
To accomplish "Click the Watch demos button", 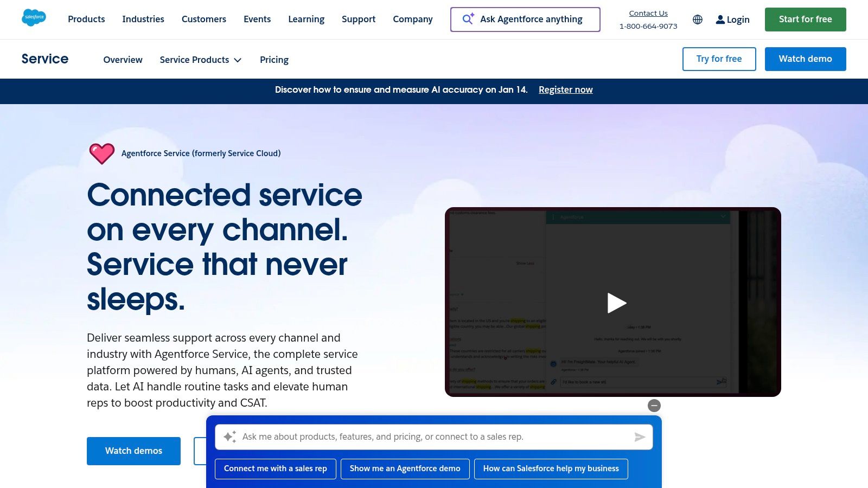I will tap(133, 451).
